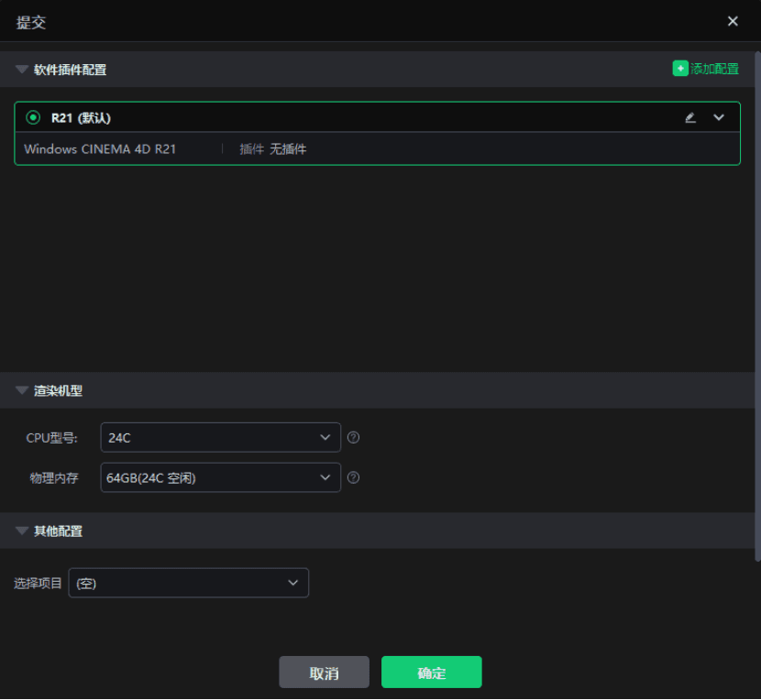The width and height of the screenshot is (761, 700).
Task: Open the CPU型号 dropdown showing 24C
Action: (220, 438)
